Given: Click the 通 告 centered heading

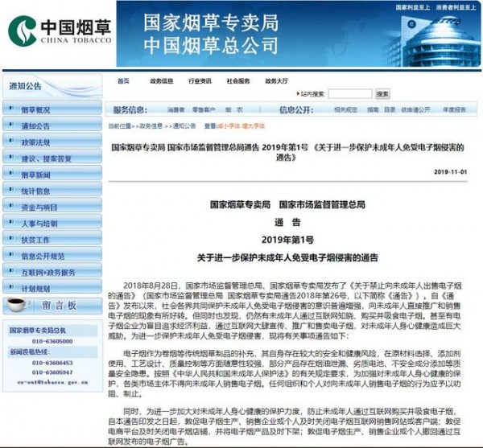Looking at the screenshot, I should pos(287,222).
